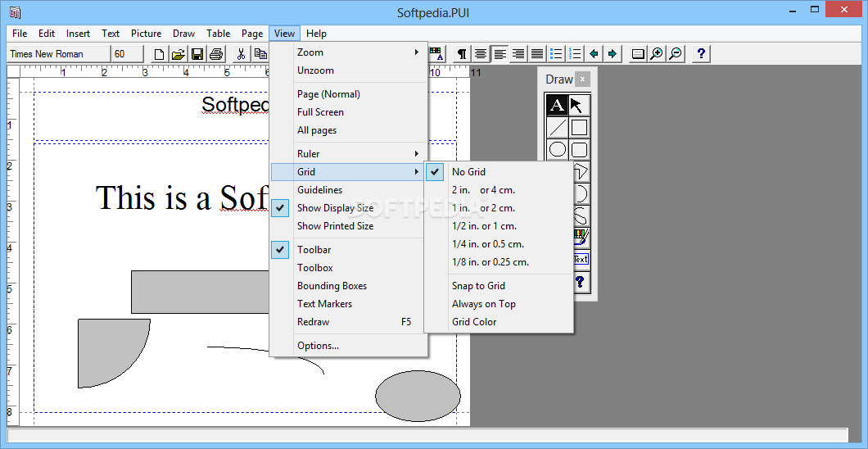Click the Open folder icon
Screen dimensions: 868x449
pyautogui.click(x=179, y=54)
